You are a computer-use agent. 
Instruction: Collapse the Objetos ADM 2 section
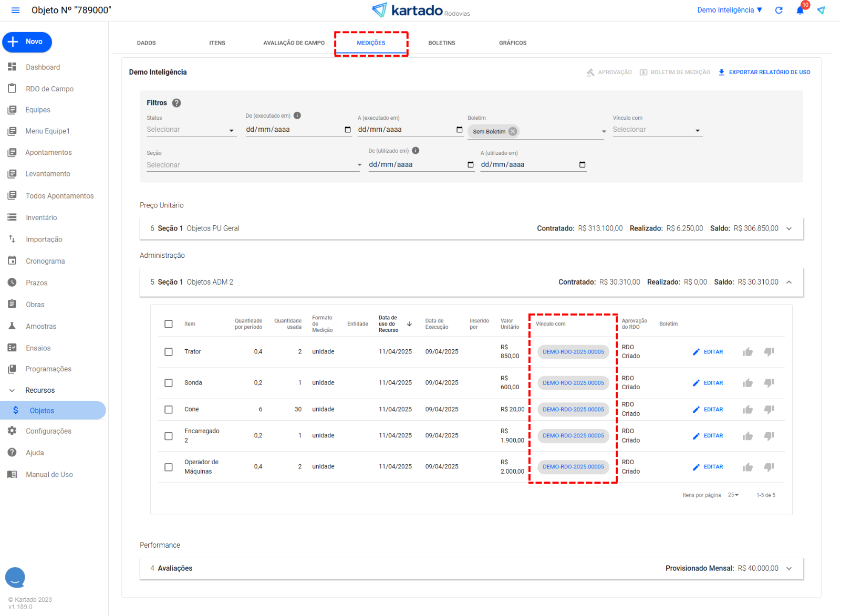coord(788,282)
